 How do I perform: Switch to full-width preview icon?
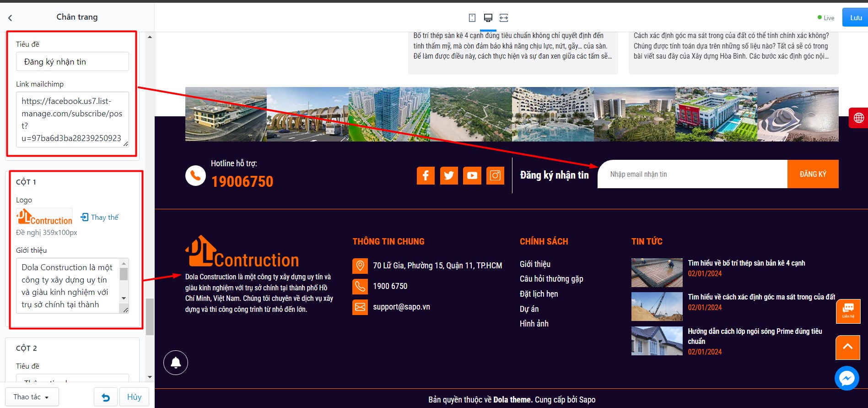[504, 18]
